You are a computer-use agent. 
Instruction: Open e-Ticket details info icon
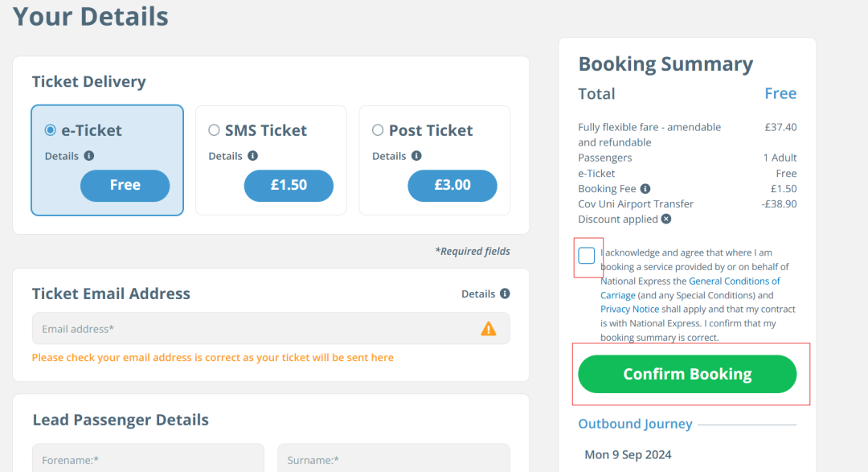coord(89,156)
